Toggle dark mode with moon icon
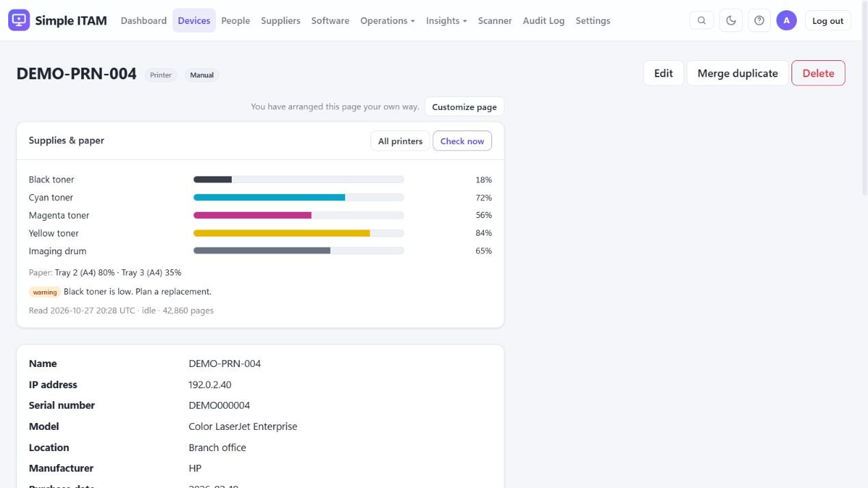The image size is (868, 488). coord(731,21)
